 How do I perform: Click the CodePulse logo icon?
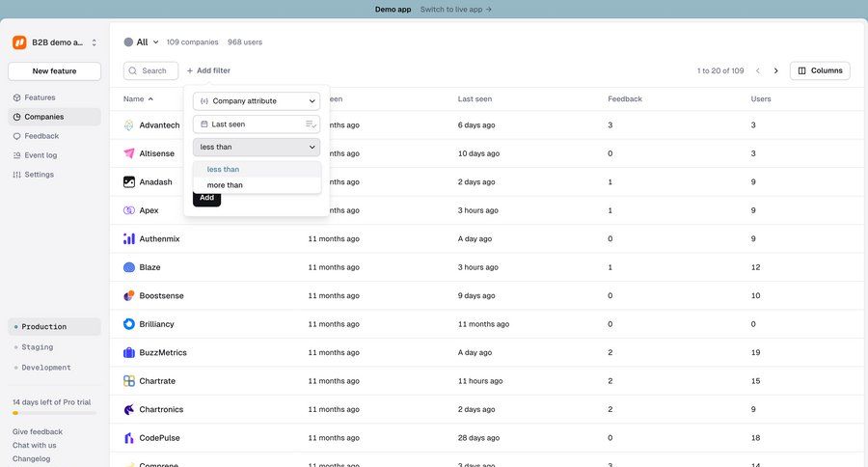129,438
